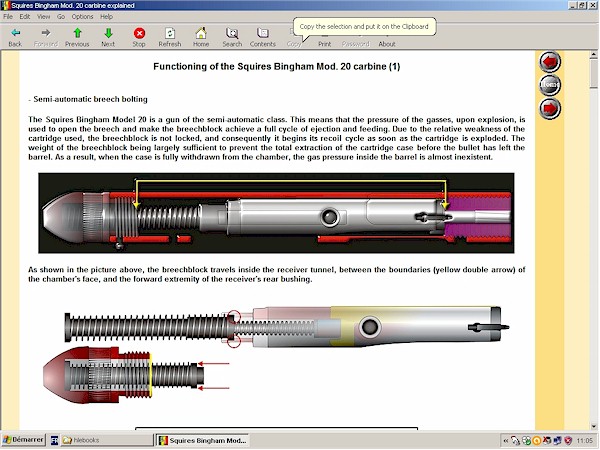Click the red security shield tray icon

568,441
